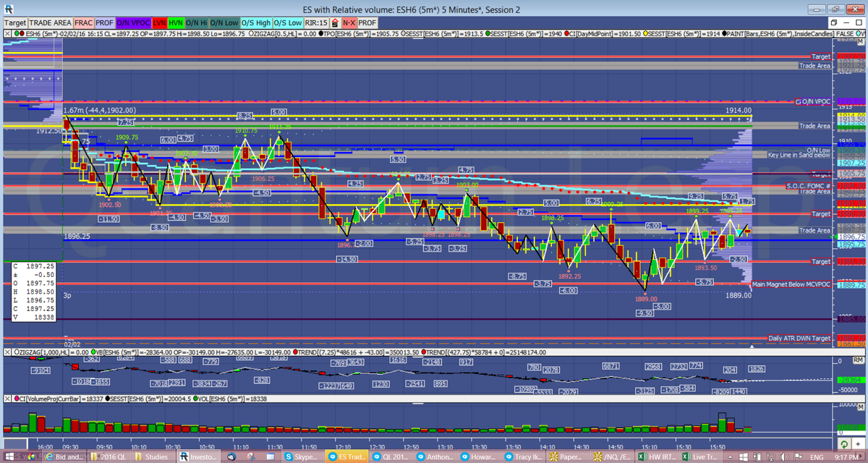Click the Key Line in Sand Below label

[799, 155]
